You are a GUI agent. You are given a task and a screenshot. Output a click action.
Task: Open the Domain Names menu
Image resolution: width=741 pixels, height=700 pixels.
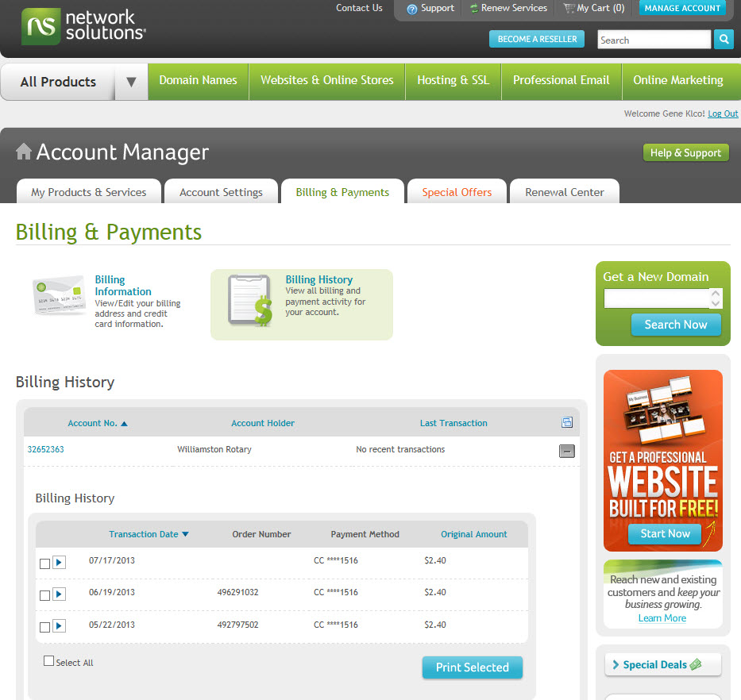[198, 81]
